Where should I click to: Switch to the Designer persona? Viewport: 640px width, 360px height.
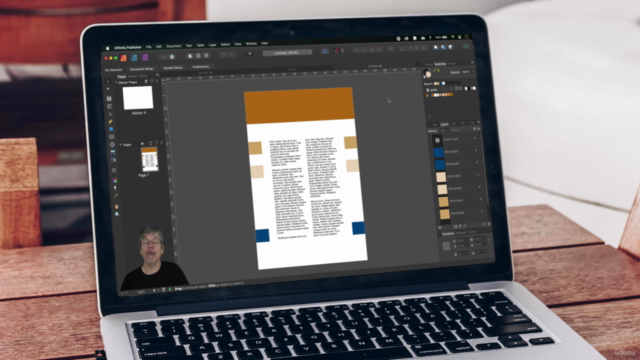(134, 58)
